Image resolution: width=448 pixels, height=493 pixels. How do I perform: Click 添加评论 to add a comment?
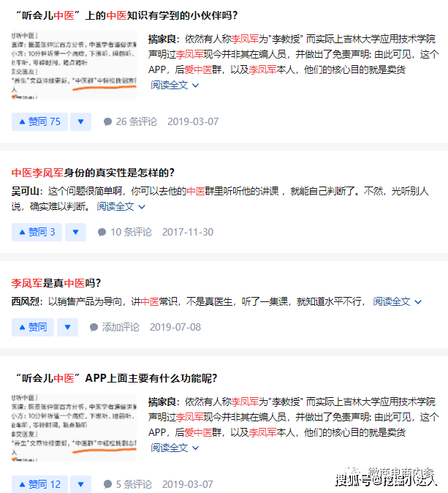click(x=114, y=327)
